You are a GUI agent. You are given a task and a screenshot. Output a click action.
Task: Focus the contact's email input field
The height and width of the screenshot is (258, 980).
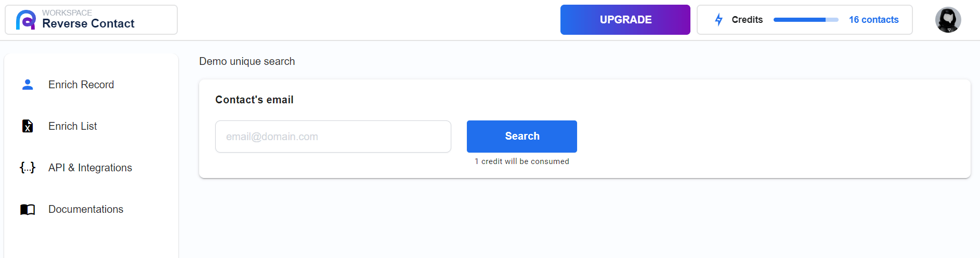333,137
